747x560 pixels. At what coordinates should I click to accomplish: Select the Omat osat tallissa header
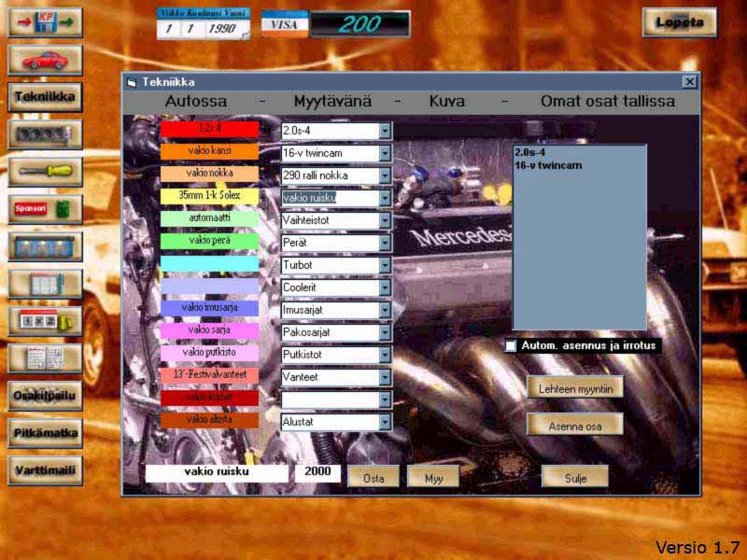pyautogui.click(x=608, y=102)
